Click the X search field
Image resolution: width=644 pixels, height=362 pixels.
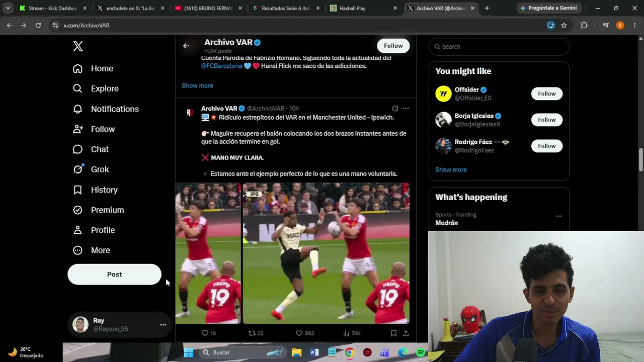point(499,47)
